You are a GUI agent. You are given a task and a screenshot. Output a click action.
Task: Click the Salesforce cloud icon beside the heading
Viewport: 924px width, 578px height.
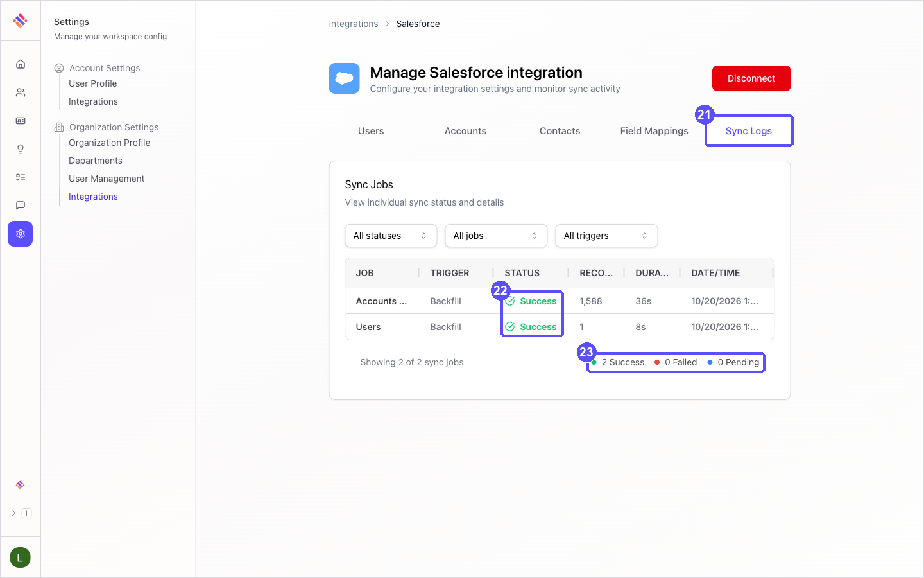click(345, 78)
